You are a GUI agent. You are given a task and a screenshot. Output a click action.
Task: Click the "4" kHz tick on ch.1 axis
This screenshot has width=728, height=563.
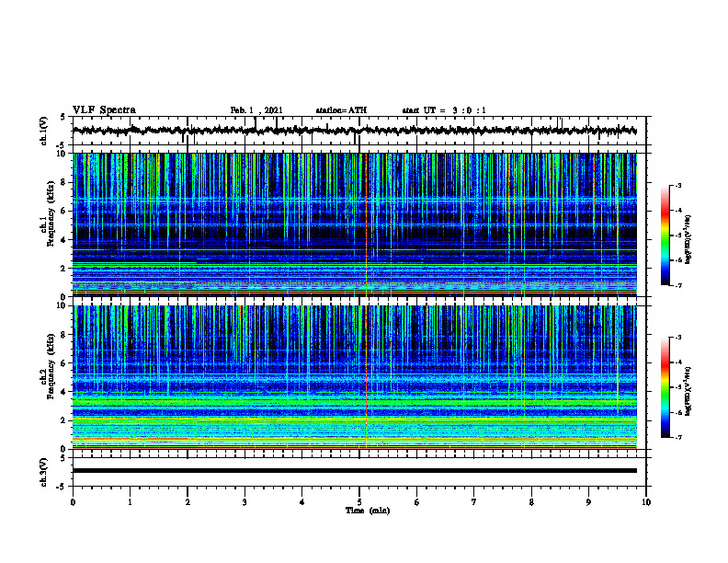click(63, 240)
